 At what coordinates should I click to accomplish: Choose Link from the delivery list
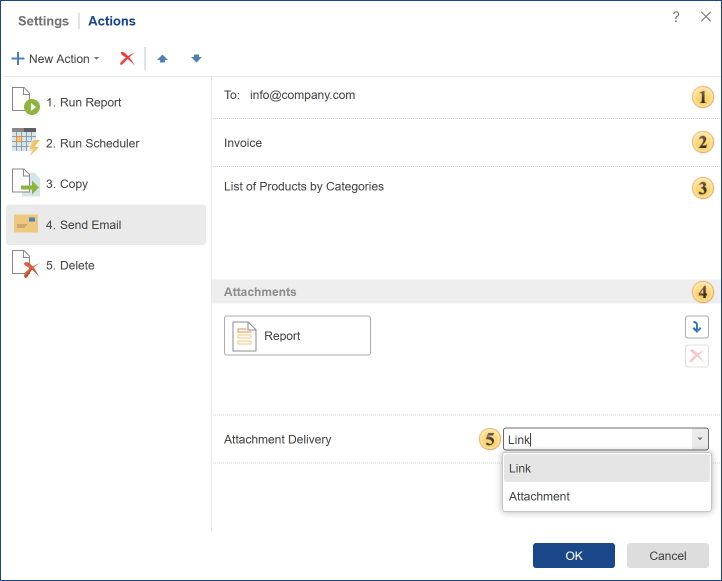pyautogui.click(x=607, y=469)
